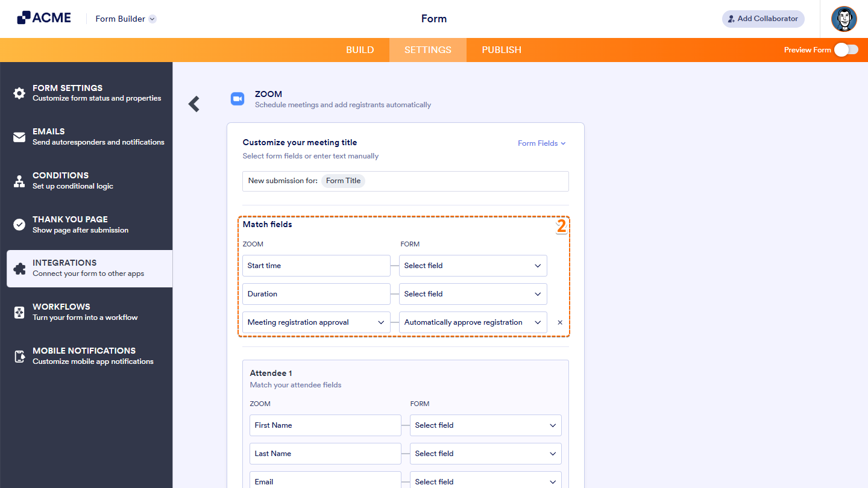Screen dimensions: 868x488
Task: Open the profile avatar menu
Action: (844, 19)
